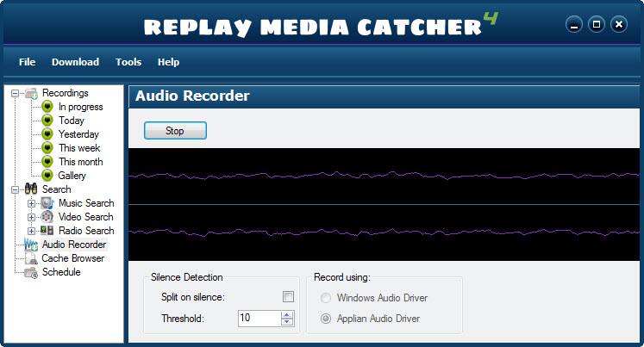Image resolution: width=644 pixels, height=347 pixels.
Task: Open the Help menu
Action: 168,62
